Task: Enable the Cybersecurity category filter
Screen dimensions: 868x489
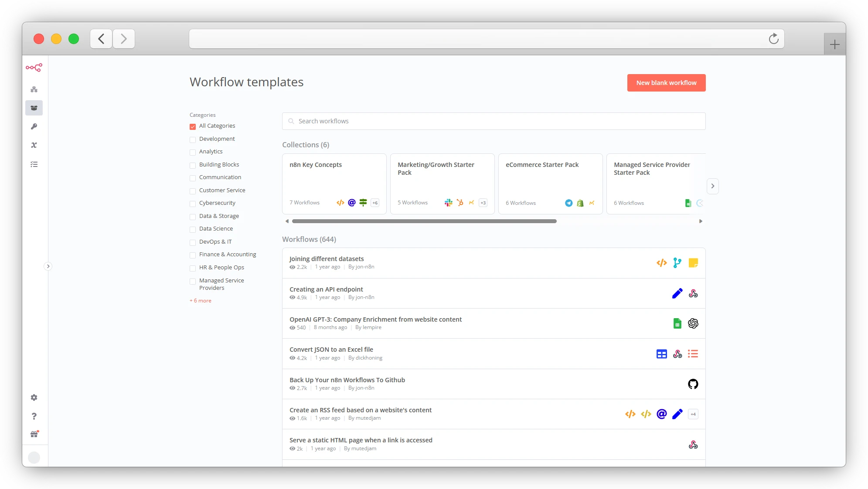Action: pyautogui.click(x=193, y=204)
